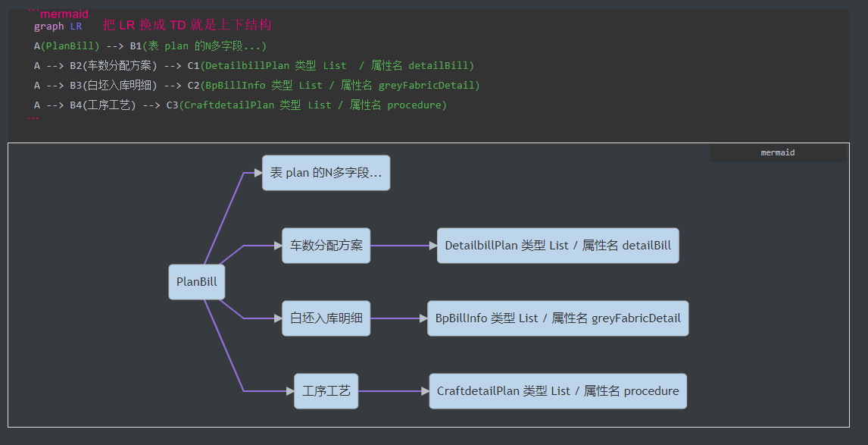Click the 车数分配方案 diagram node
Viewport: 868px width, 445px height.
point(326,246)
